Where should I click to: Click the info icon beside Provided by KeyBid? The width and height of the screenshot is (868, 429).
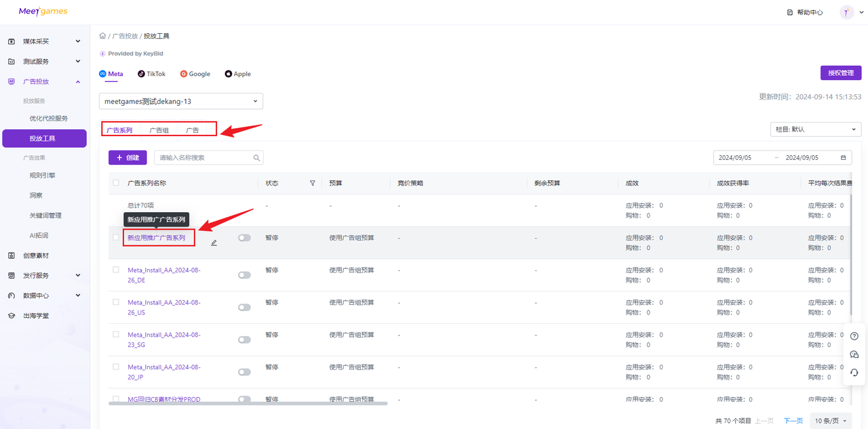tap(102, 54)
